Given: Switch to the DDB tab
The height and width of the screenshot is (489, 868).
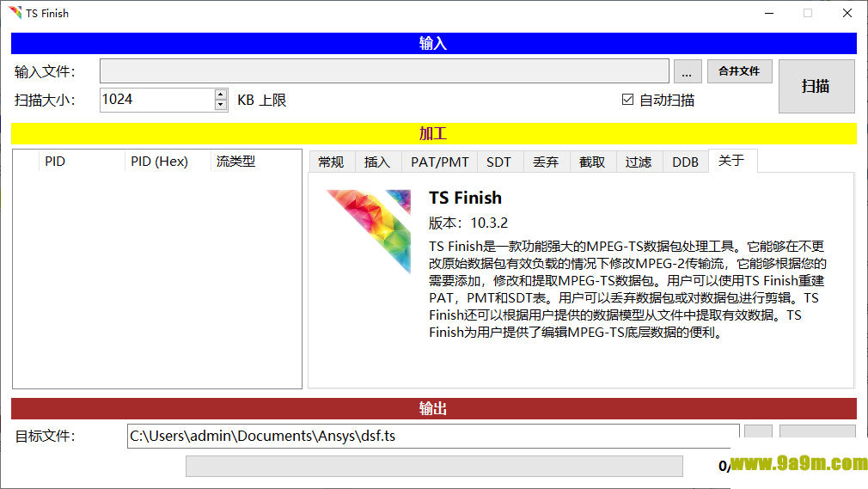Looking at the screenshot, I should (685, 162).
